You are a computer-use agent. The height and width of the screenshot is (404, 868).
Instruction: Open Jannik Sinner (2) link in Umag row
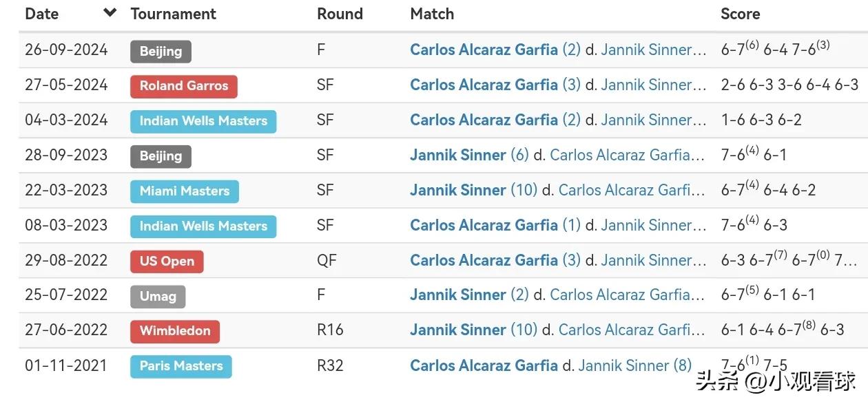click(469, 295)
